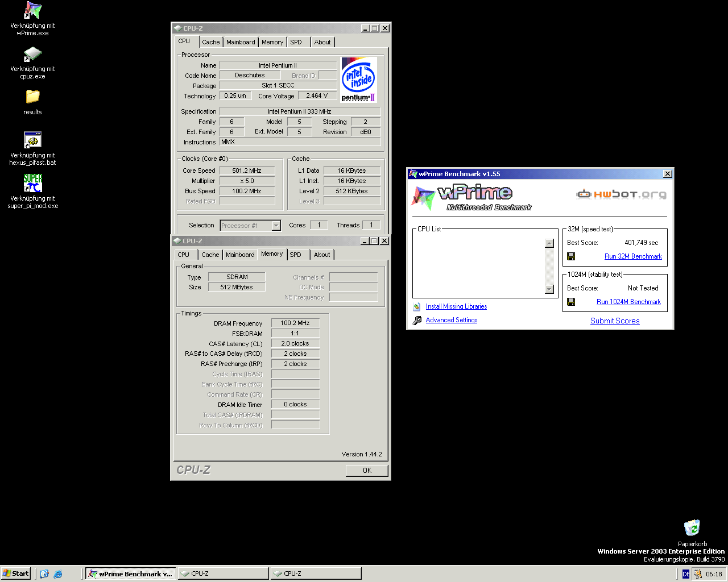
Task: Activate the first CPU-Z taskbar button
Action: click(223, 573)
